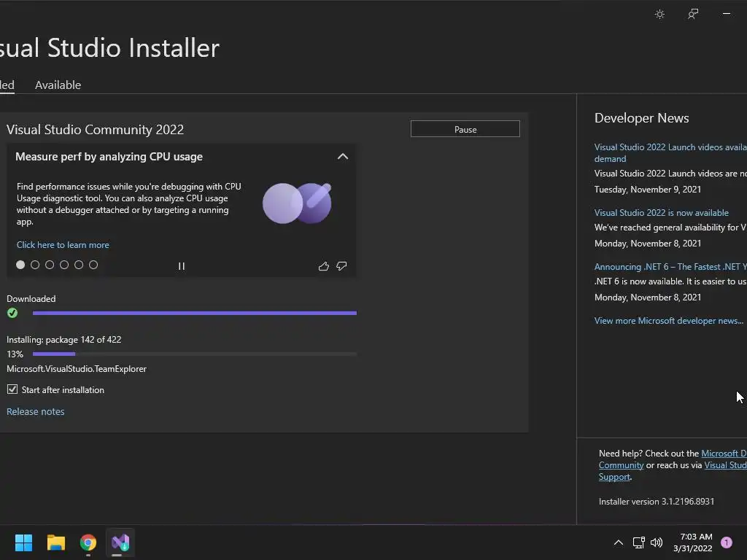Select the third carousel dot
Screen dimensions: 747x560
pyautogui.click(x=50, y=265)
